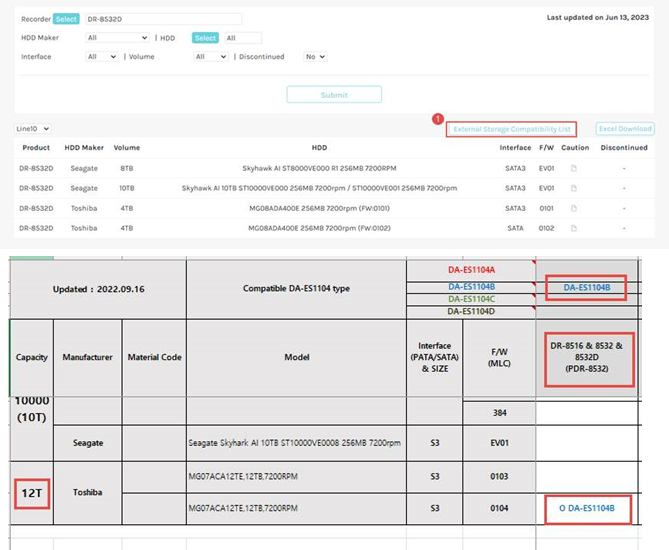Click the Submit button

[334, 95]
